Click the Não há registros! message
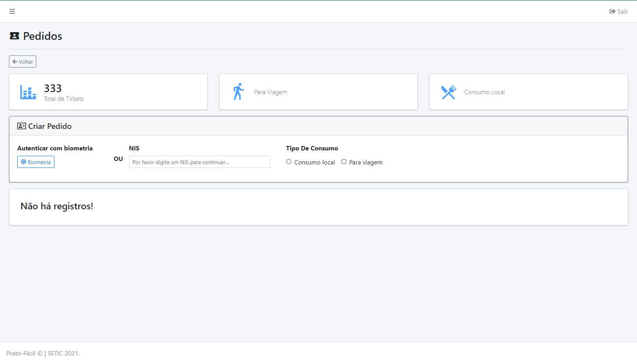The image size is (637, 364). pos(57,206)
